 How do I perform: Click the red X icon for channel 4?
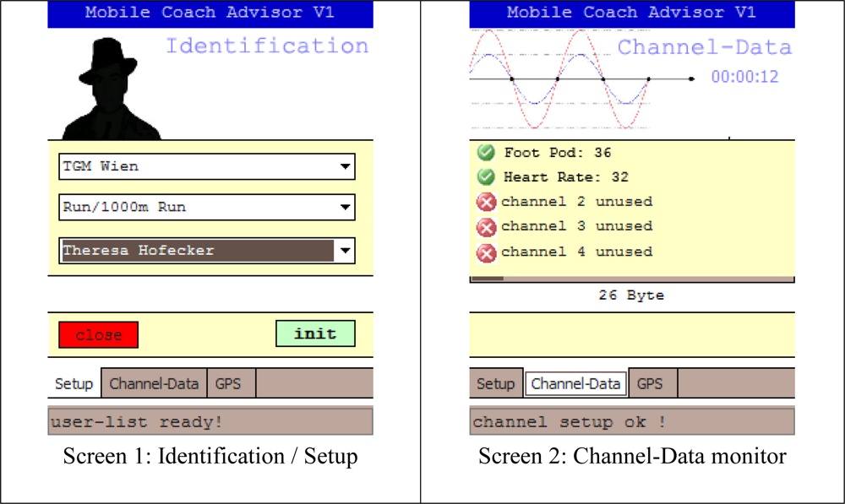[x=486, y=252]
